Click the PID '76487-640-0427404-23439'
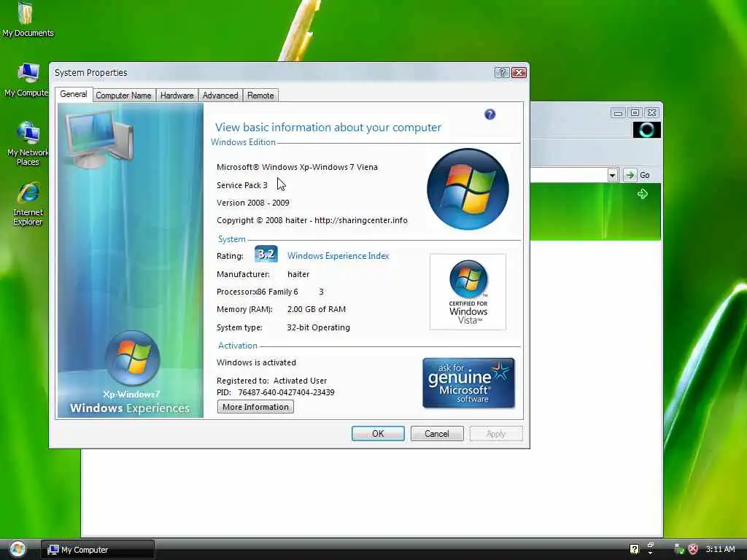 (286, 392)
